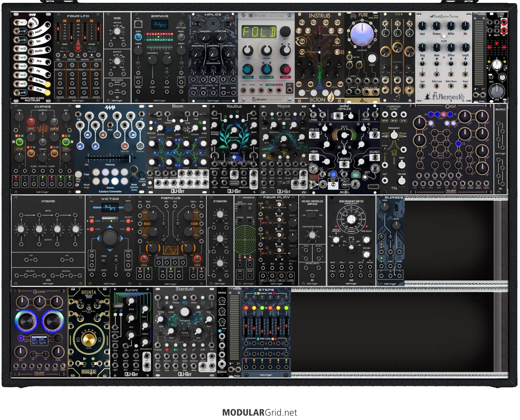Toggle the Four LFO Assign switch

click(x=92, y=49)
